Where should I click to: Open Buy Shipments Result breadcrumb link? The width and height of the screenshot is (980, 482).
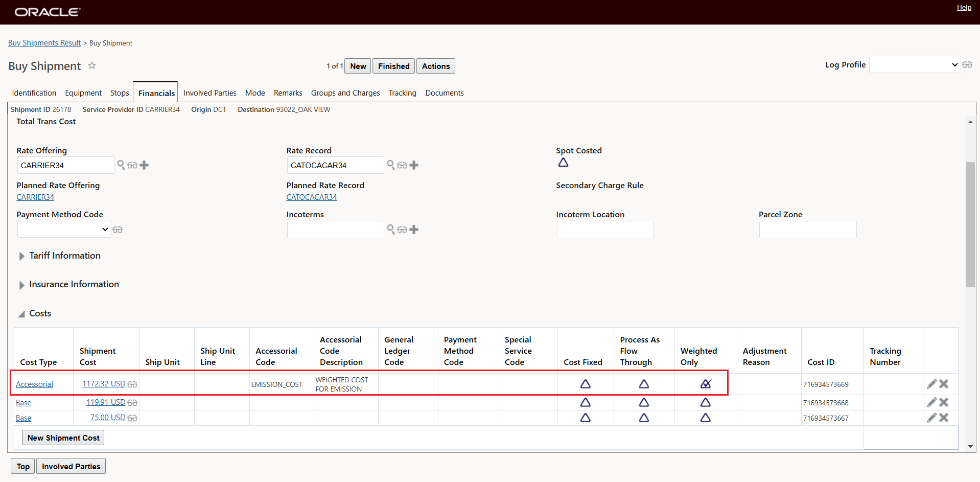coord(44,43)
